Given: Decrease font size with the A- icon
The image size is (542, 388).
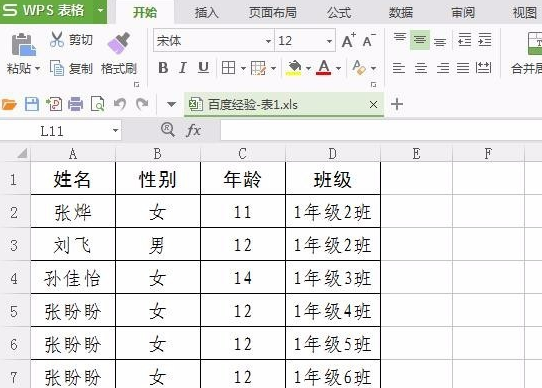Looking at the screenshot, I should pos(369,40).
